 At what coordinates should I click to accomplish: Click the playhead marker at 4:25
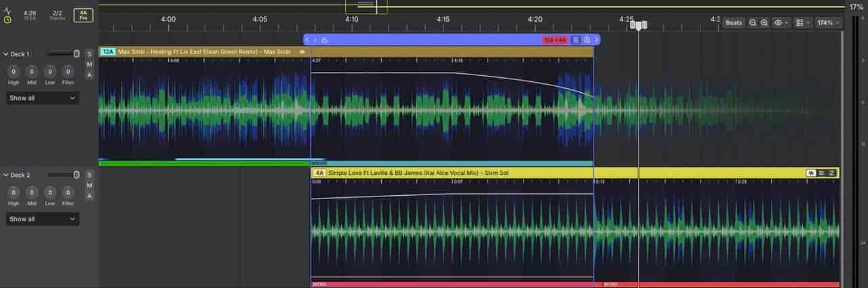coord(638,25)
